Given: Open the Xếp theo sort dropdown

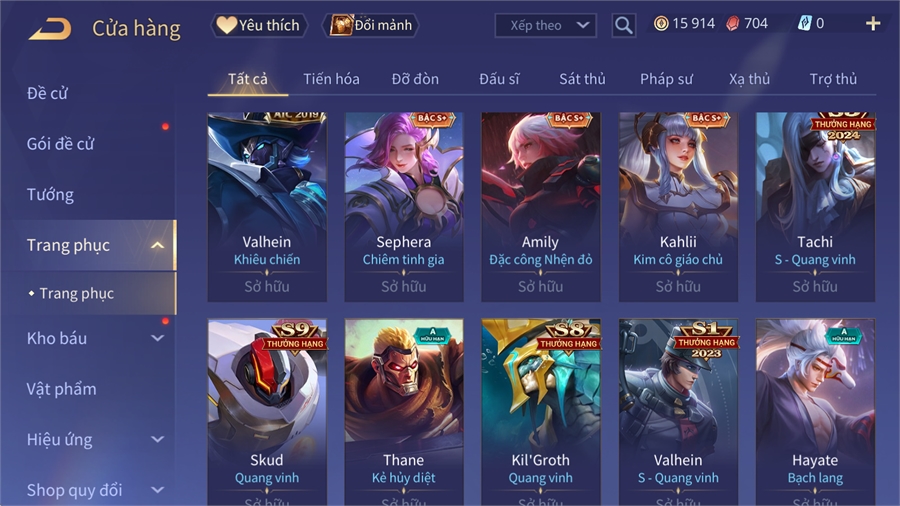Looking at the screenshot, I should pyautogui.click(x=545, y=25).
